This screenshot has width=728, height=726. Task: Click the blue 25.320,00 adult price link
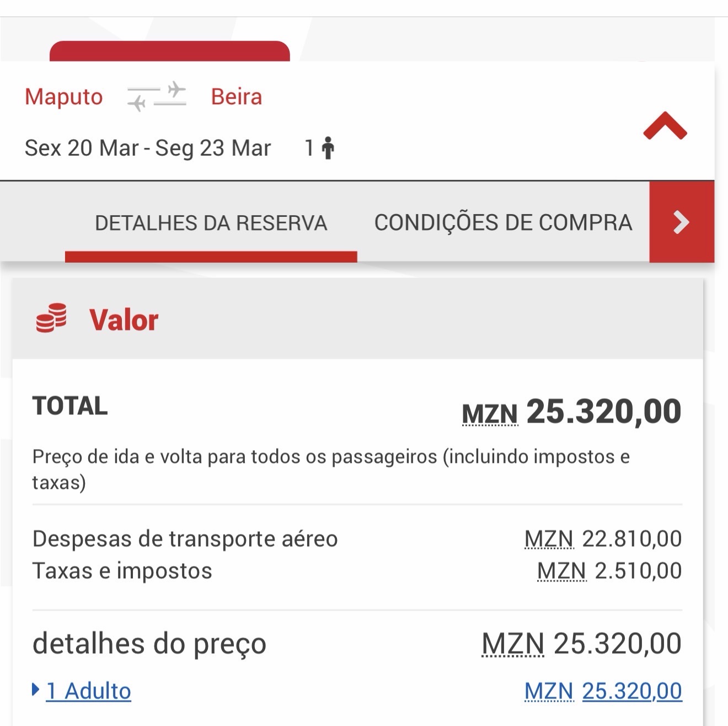(x=631, y=691)
